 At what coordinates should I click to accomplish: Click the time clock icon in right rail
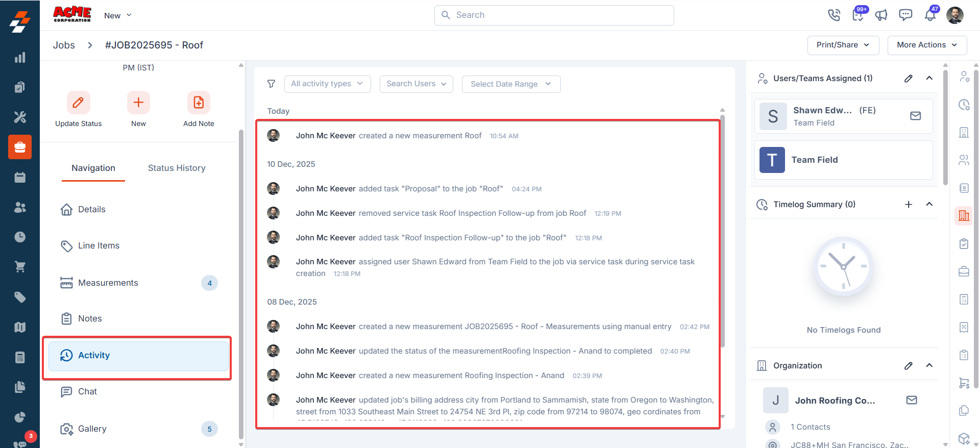964,105
